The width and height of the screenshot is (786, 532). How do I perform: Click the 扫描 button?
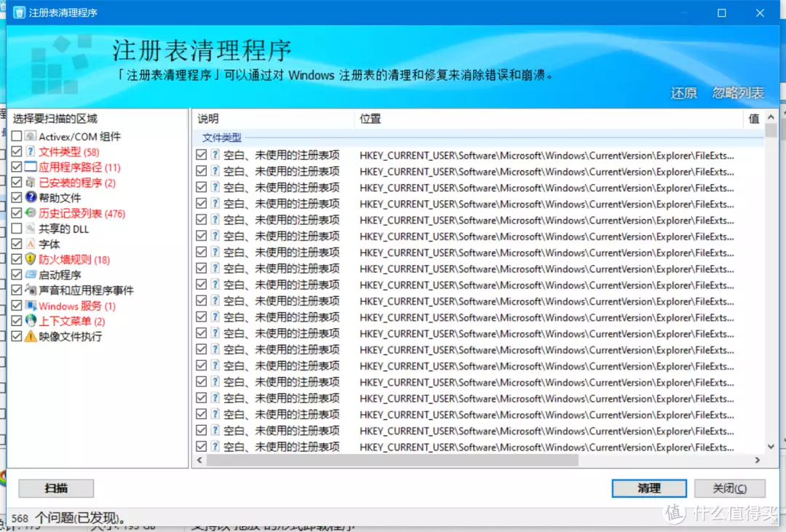(56, 488)
